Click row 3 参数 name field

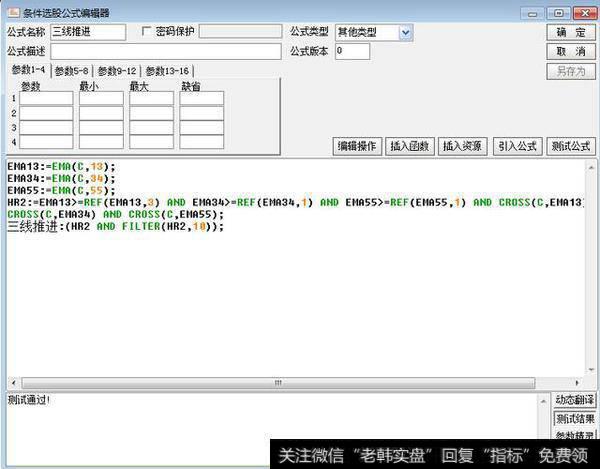46,128
